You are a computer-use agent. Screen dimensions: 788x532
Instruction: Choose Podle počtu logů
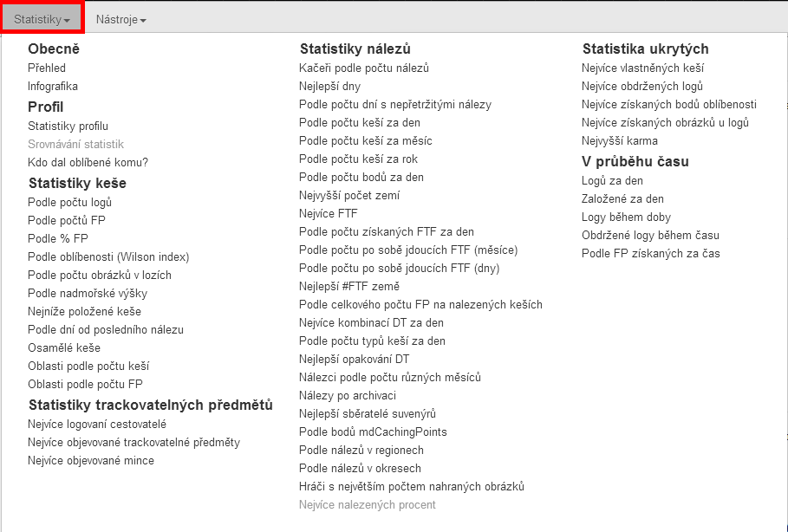(x=70, y=203)
